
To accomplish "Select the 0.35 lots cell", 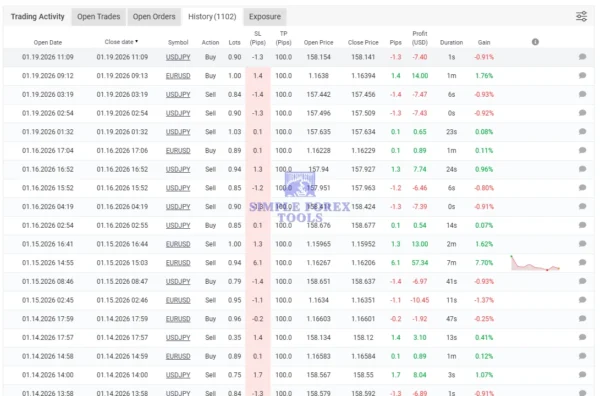I will (x=235, y=337).
